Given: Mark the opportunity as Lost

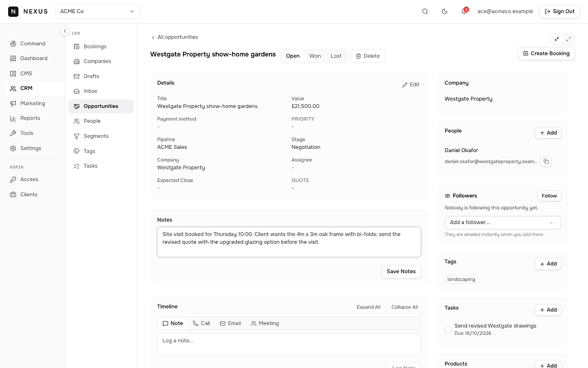Looking at the screenshot, I should point(336,56).
